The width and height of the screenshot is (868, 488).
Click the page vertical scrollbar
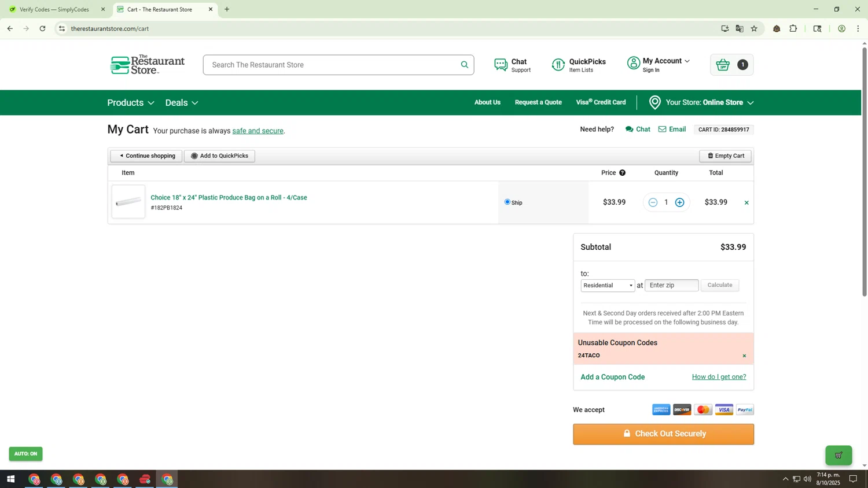click(865, 172)
